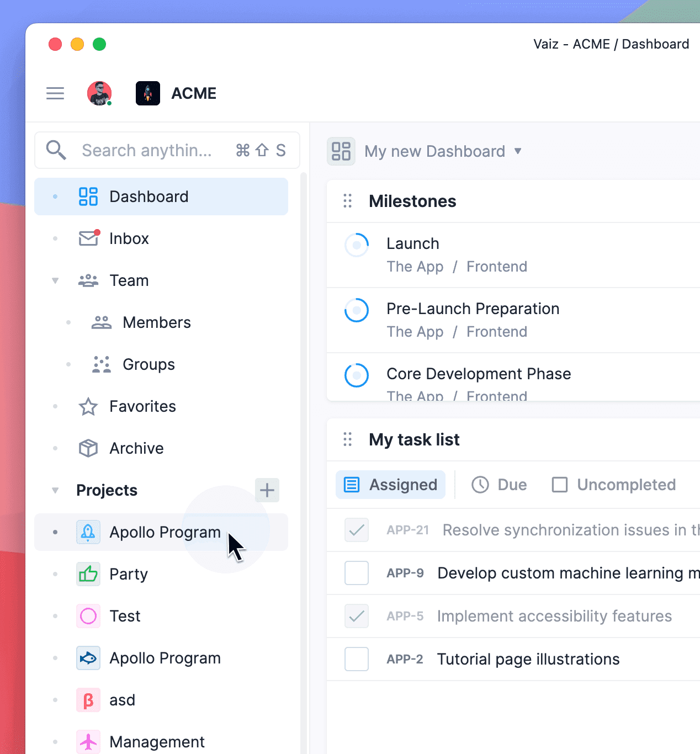Click the Groups icon in sidebar

point(102,364)
